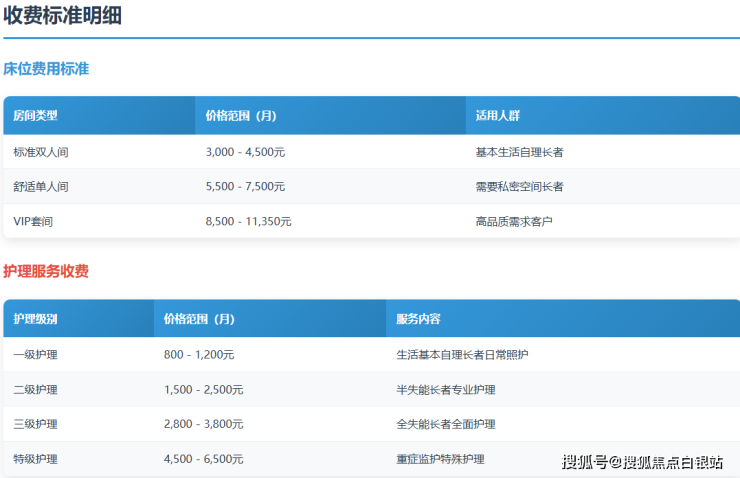This screenshot has height=478, width=740.
Task: Click the 服务内容 column header
Action: click(418, 319)
